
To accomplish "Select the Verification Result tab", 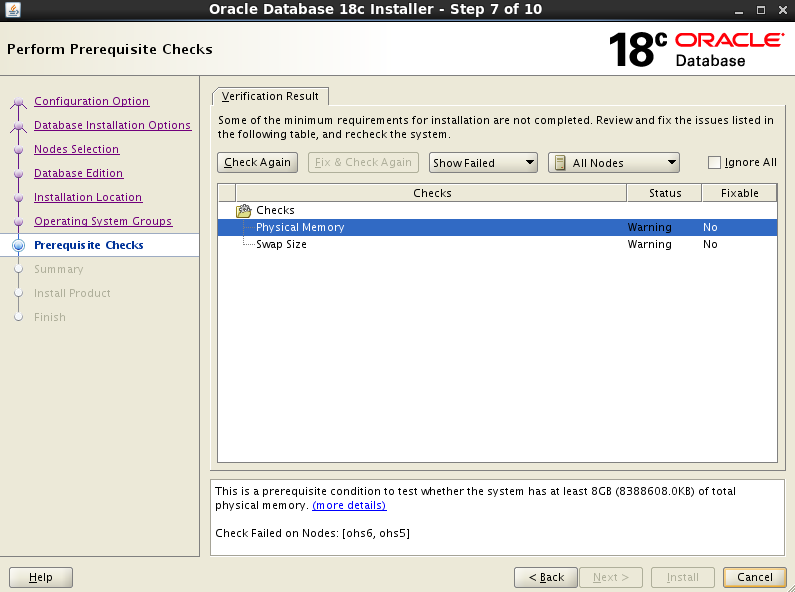I will (x=270, y=96).
